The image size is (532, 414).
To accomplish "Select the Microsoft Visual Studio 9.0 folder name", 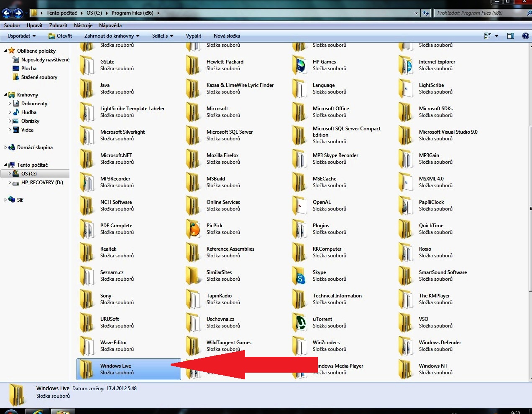I will pyautogui.click(x=448, y=132).
